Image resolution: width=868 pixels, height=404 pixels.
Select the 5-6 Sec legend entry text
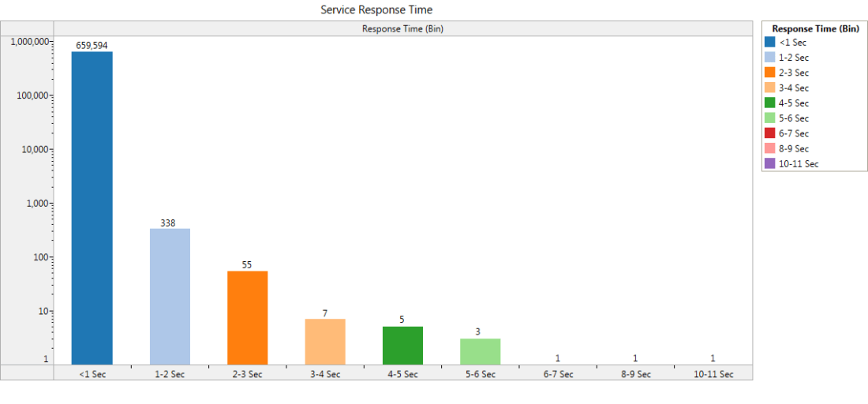(793, 118)
